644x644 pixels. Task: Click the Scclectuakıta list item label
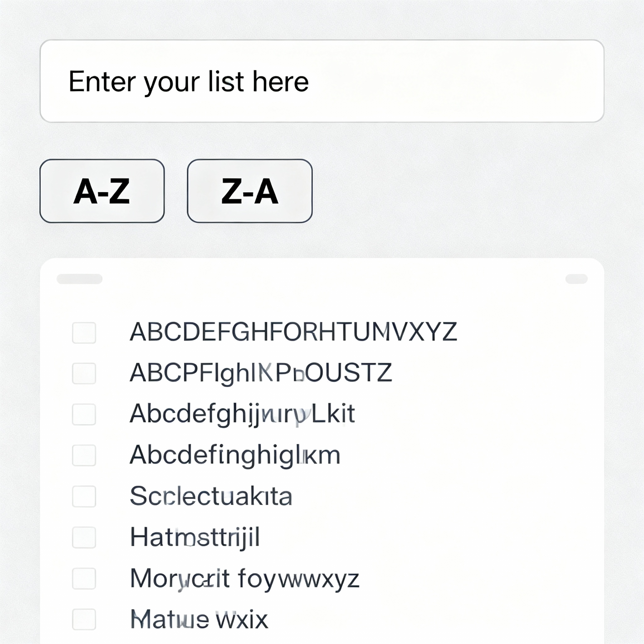(x=211, y=496)
